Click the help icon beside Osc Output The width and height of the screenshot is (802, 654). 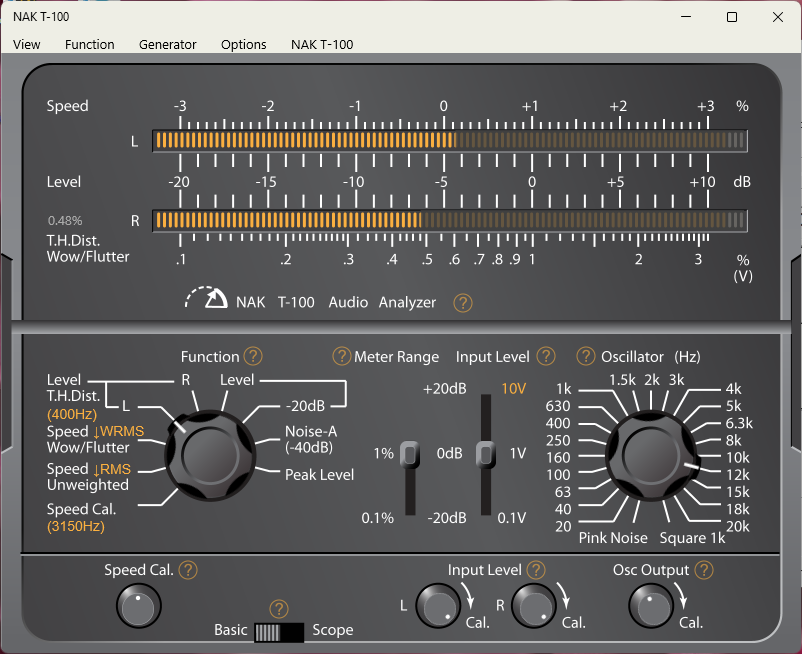click(704, 570)
